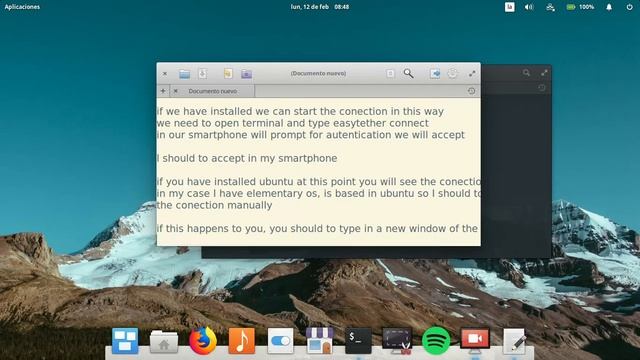The height and width of the screenshot is (360, 640).
Task: Click the line starting 'in my case I have elementary'
Action: pyautogui.click(x=319, y=193)
